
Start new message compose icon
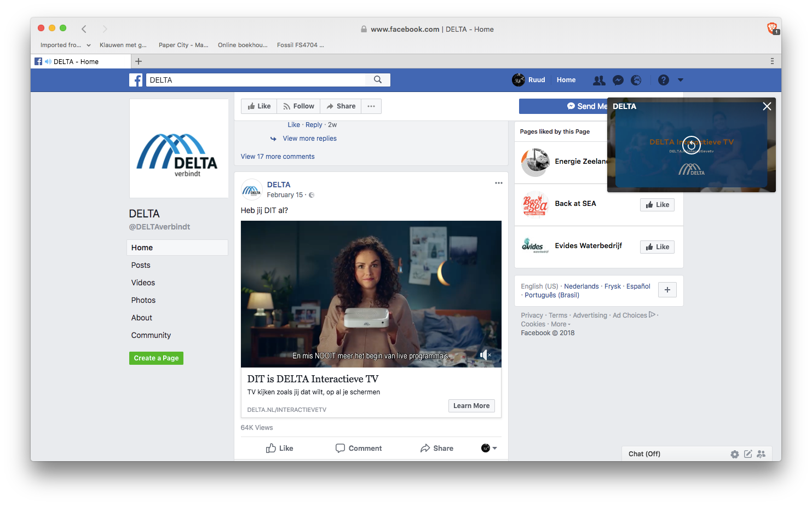pyautogui.click(x=747, y=454)
